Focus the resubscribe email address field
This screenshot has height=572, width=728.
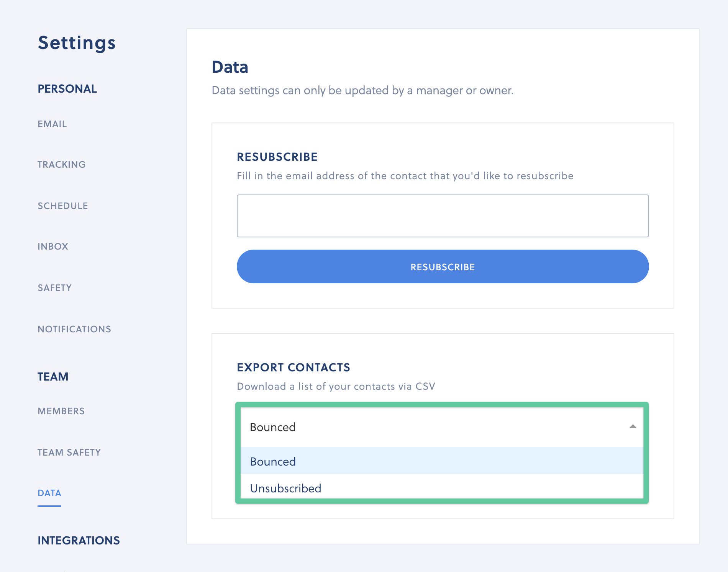click(x=443, y=216)
